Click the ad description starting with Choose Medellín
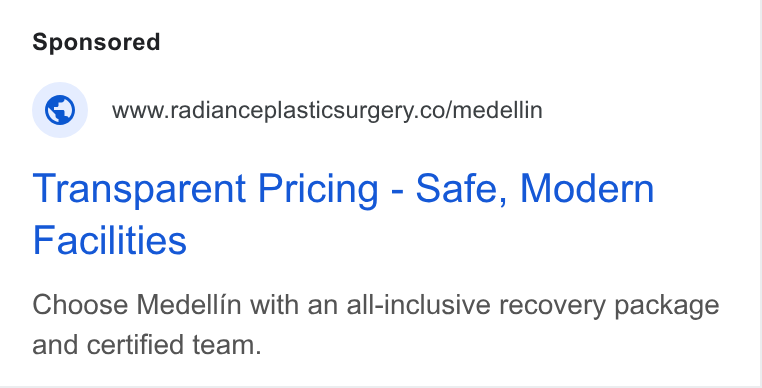Viewport: 762px width, 388px height. pos(376,325)
